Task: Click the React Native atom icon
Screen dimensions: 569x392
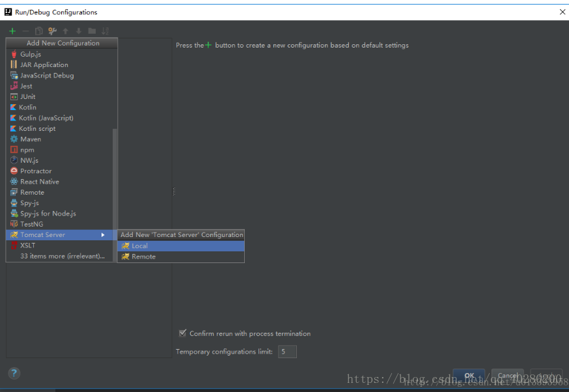Action: (x=14, y=182)
